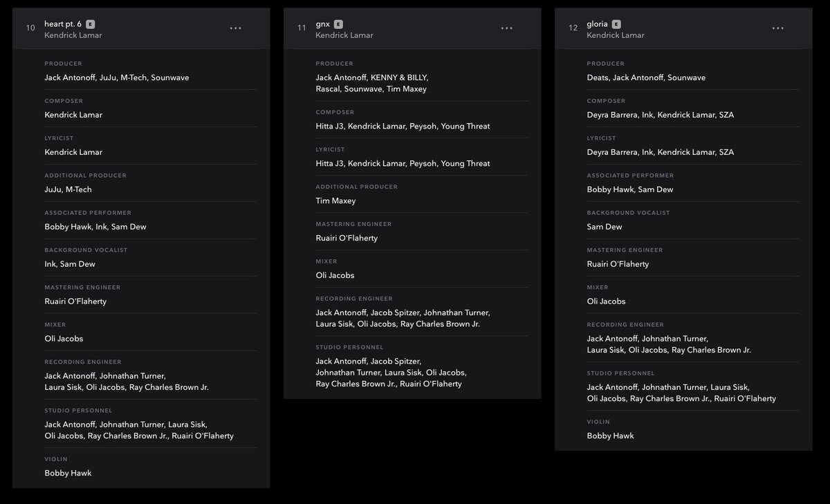Select Bobby Hawk under heart pt. 6 violin

tap(68, 473)
